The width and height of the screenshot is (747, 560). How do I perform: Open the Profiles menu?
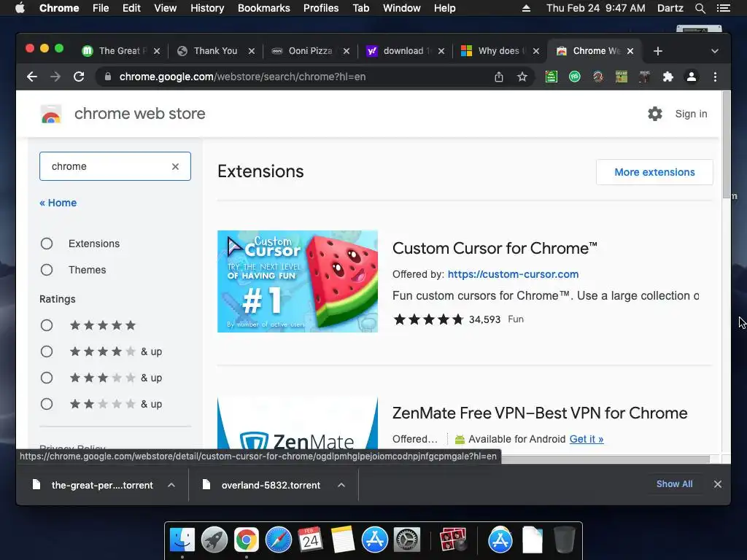[x=321, y=8]
